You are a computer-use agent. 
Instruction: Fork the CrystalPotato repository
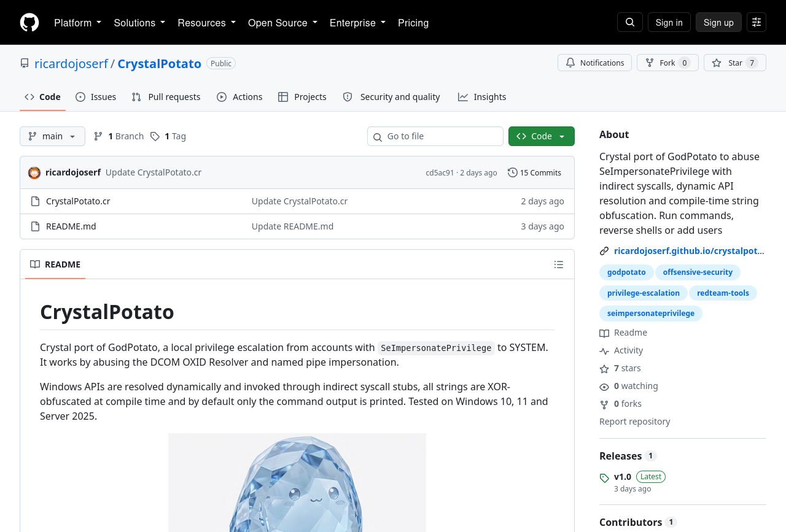click(x=667, y=63)
